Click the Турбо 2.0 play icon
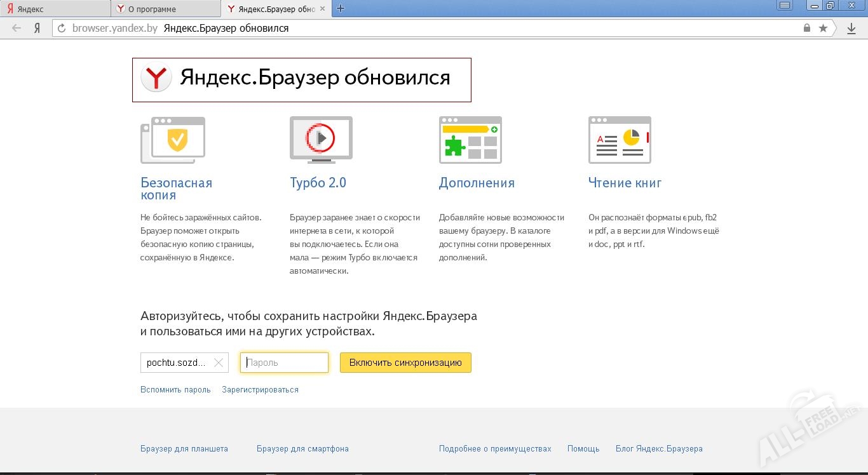 pyautogui.click(x=321, y=138)
